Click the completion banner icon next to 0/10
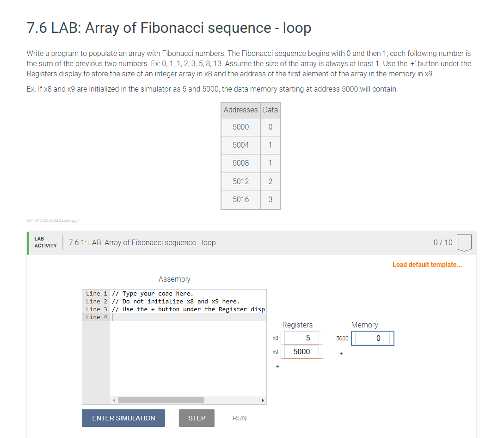The image size is (504, 438). [464, 242]
